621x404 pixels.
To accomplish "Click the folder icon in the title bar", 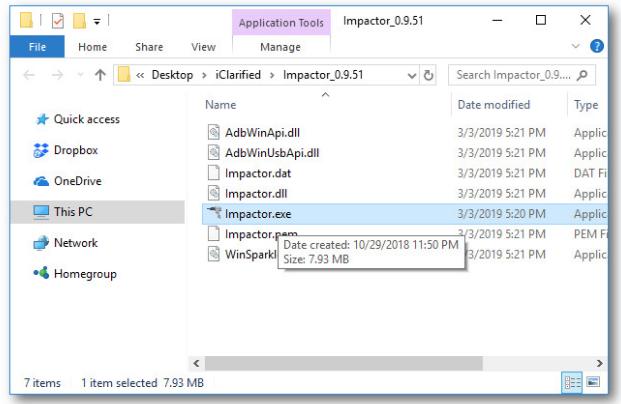I will (27, 20).
